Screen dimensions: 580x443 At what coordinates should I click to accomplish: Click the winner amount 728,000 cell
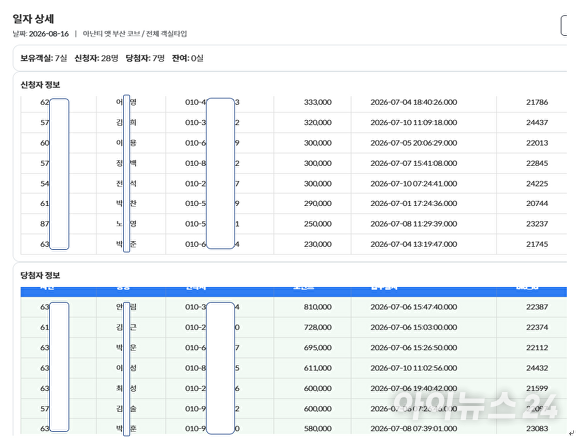coord(317,327)
